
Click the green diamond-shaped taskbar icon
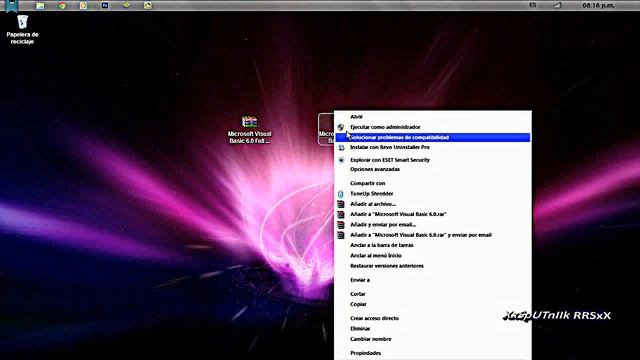click(x=127, y=5)
